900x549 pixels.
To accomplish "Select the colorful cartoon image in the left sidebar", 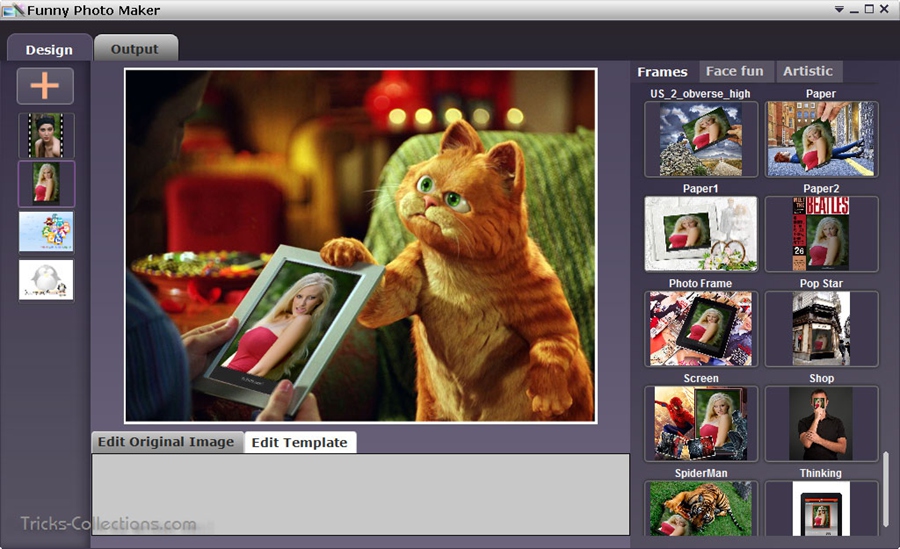I will (x=46, y=231).
